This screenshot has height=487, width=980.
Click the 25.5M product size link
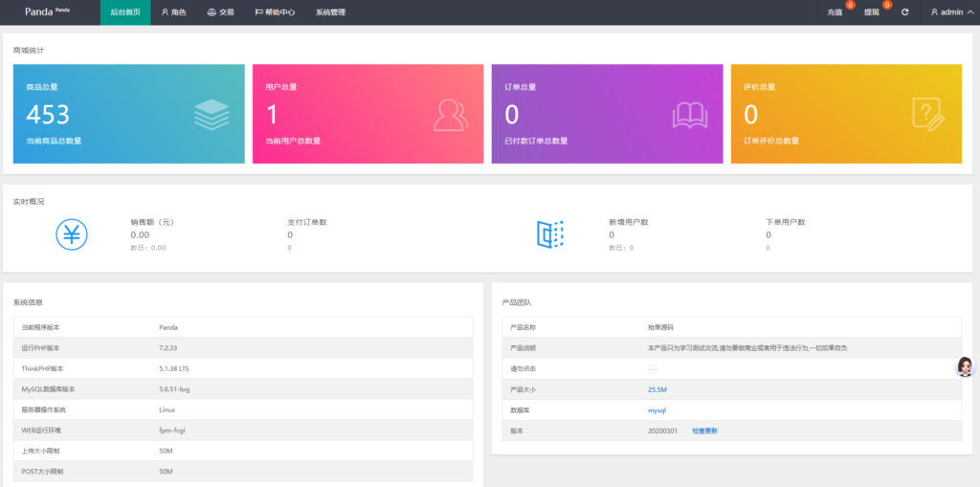coord(657,389)
